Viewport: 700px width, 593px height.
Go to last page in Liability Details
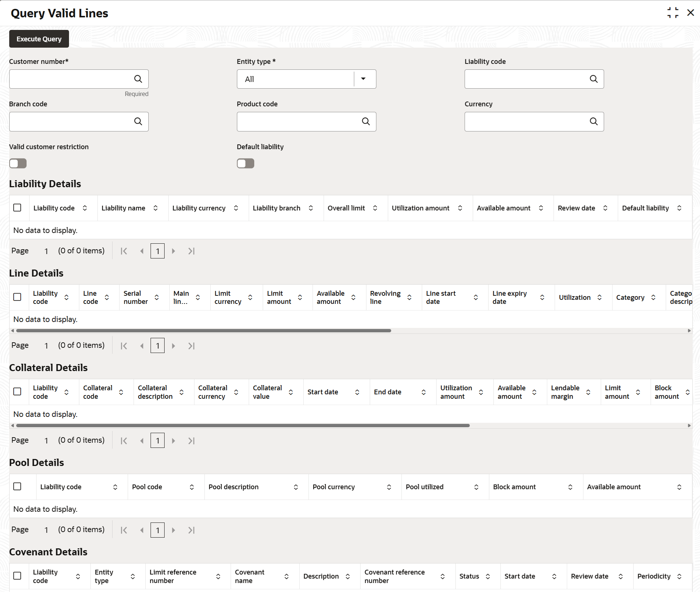pyautogui.click(x=191, y=251)
